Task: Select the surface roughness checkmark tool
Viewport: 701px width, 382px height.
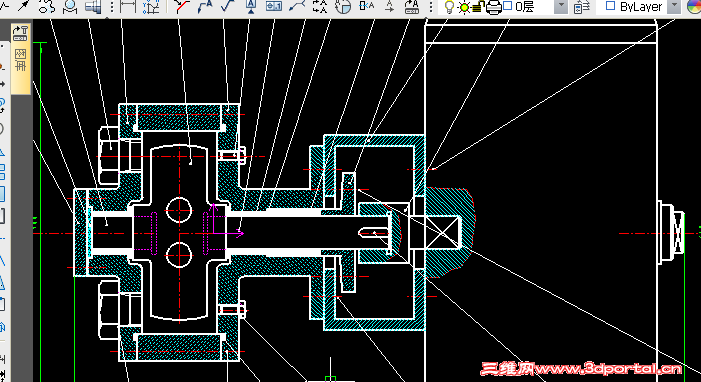Action: [228, 6]
